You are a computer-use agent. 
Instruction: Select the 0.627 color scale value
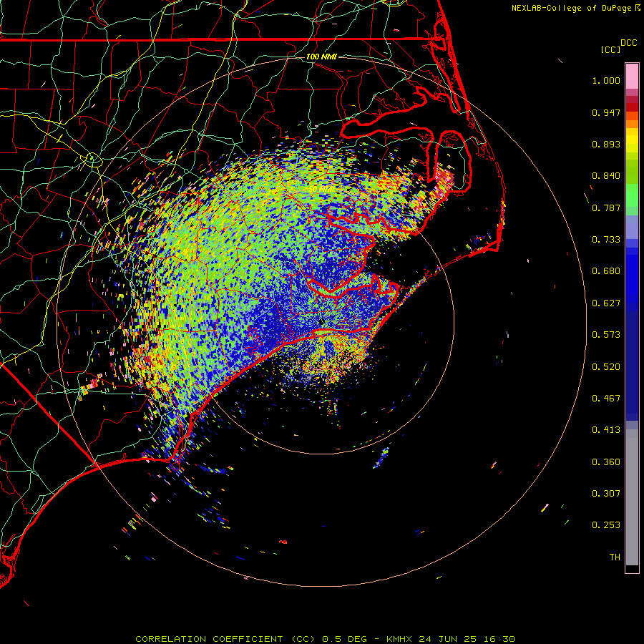[x=606, y=303]
